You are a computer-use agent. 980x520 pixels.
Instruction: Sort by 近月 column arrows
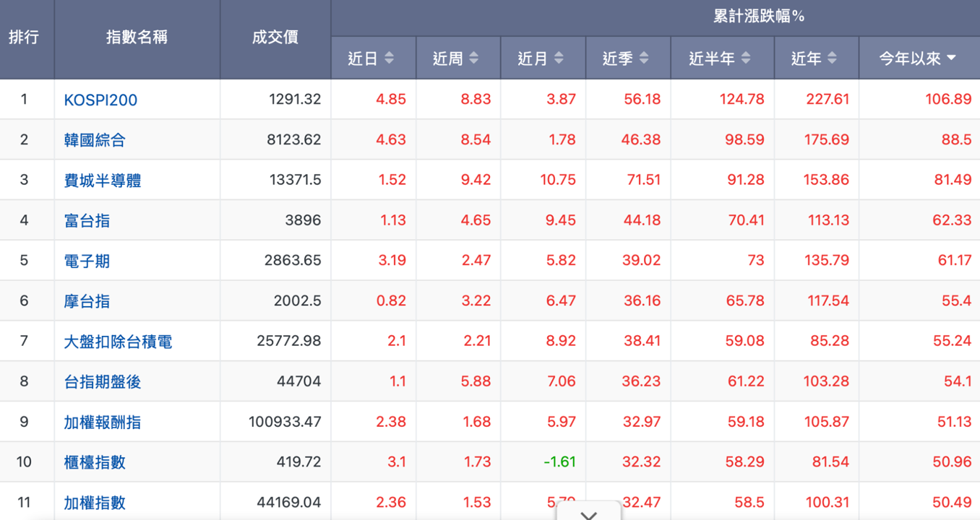[x=559, y=58]
